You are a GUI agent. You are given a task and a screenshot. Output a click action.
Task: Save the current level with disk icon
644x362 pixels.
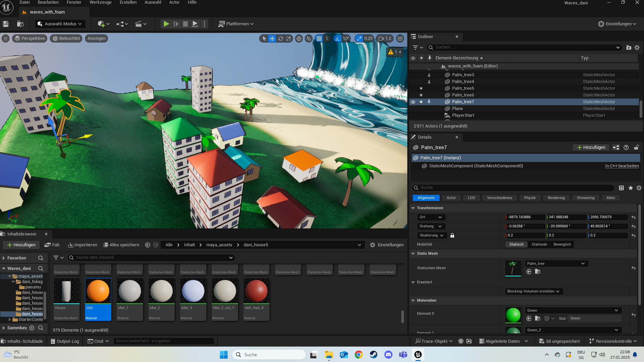[6, 24]
